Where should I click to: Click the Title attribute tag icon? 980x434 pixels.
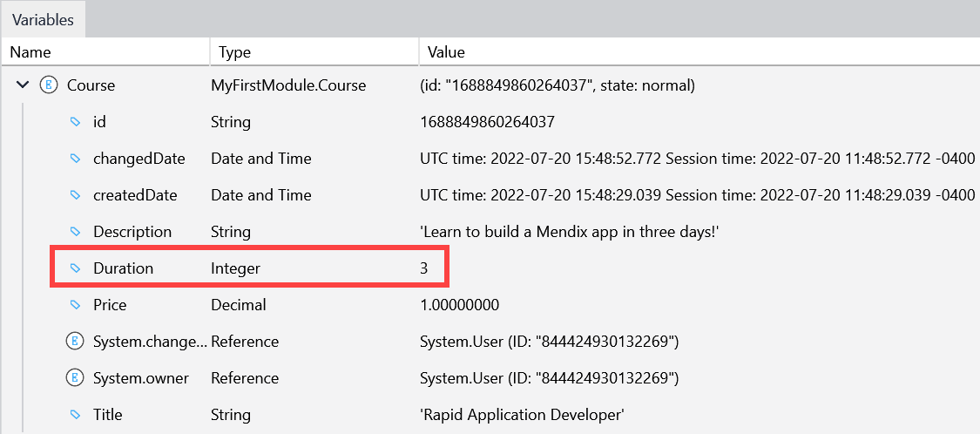[x=75, y=415]
